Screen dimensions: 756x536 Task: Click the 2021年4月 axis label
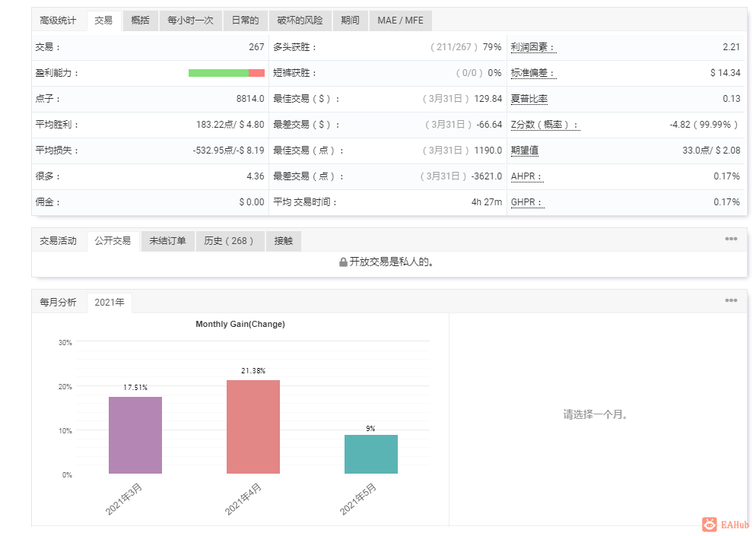click(x=243, y=500)
